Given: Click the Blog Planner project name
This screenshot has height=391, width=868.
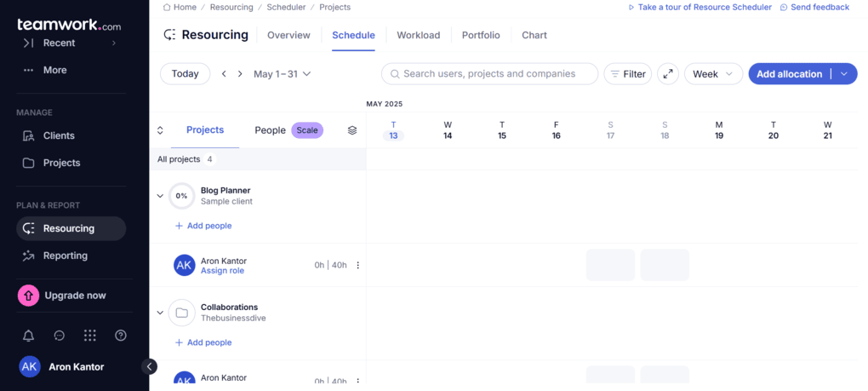Looking at the screenshot, I should click(x=226, y=191).
